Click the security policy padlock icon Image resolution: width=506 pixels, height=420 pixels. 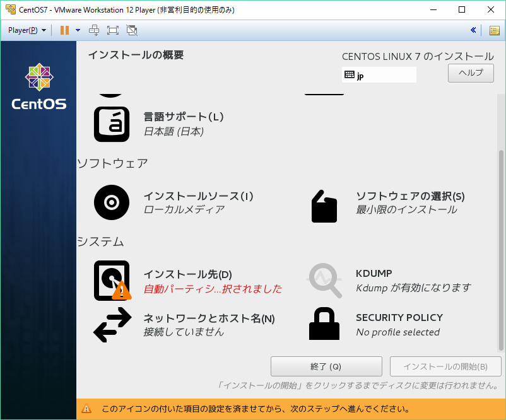tap(324, 324)
